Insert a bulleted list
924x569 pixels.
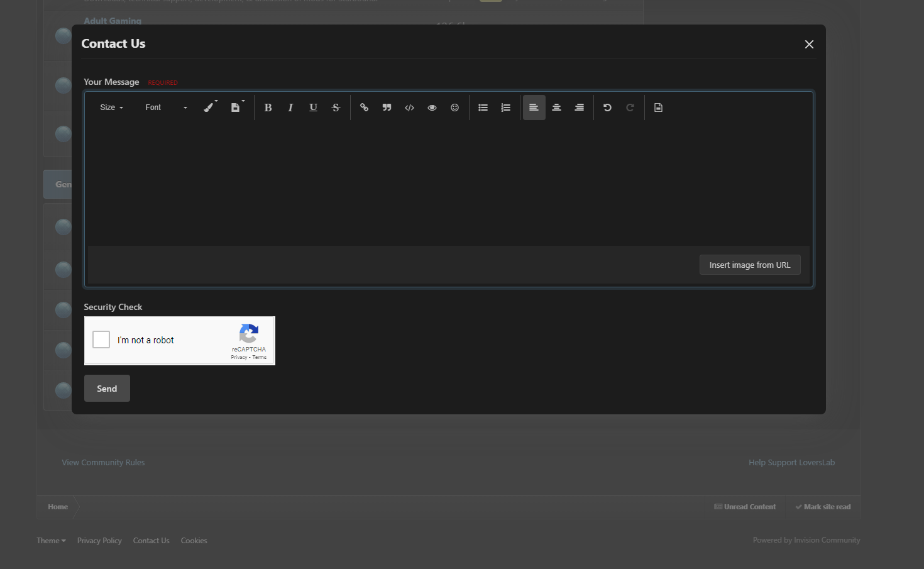tap(483, 108)
